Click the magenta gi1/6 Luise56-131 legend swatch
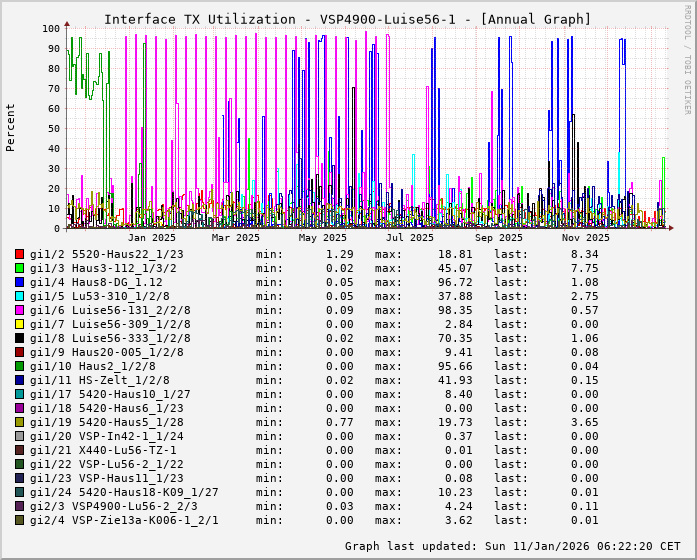The image size is (697, 560). [20, 310]
